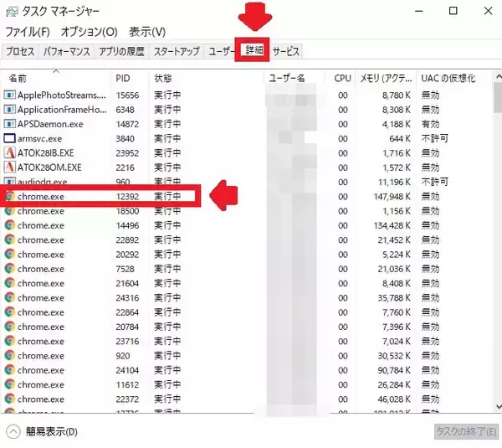Image resolution: width=502 pixels, height=448 pixels.
Task: Click the PID cell 6348
Action: 125,110
